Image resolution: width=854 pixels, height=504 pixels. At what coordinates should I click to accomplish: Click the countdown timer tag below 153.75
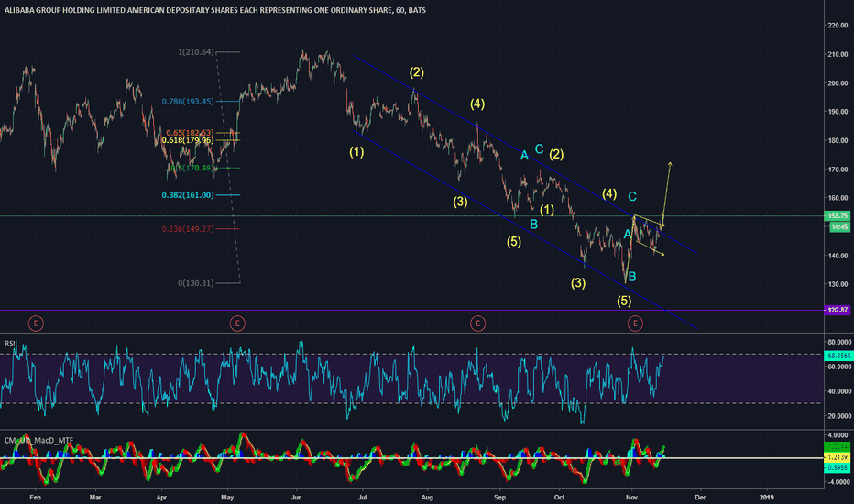pos(838,226)
